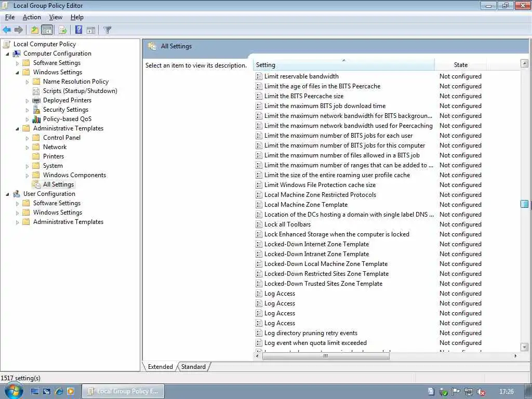This screenshot has height=399, width=532.
Task: Select 'Limit the BITS Peercache size' setting
Action: (303, 96)
